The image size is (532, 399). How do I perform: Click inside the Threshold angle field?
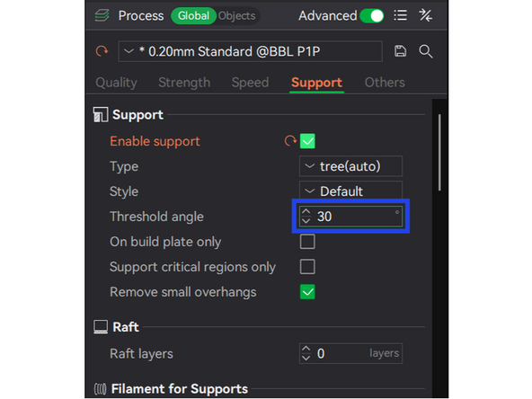click(x=350, y=217)
